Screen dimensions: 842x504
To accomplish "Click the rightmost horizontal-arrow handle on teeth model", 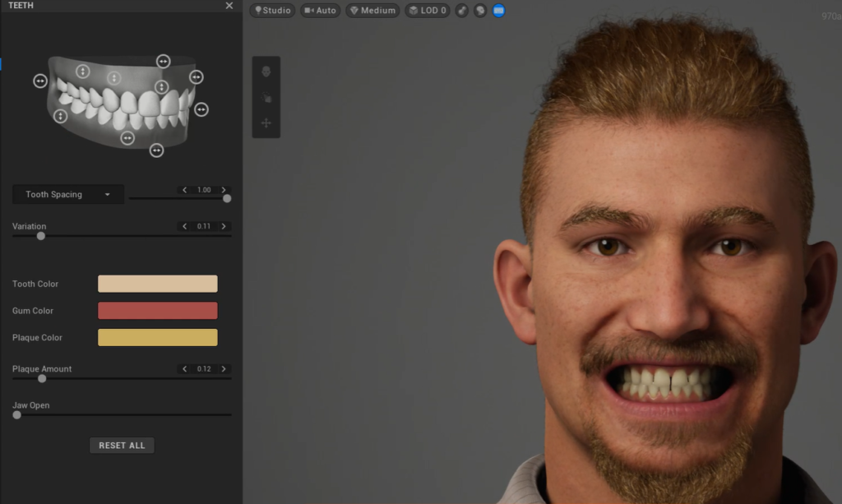I will point(201,109).
